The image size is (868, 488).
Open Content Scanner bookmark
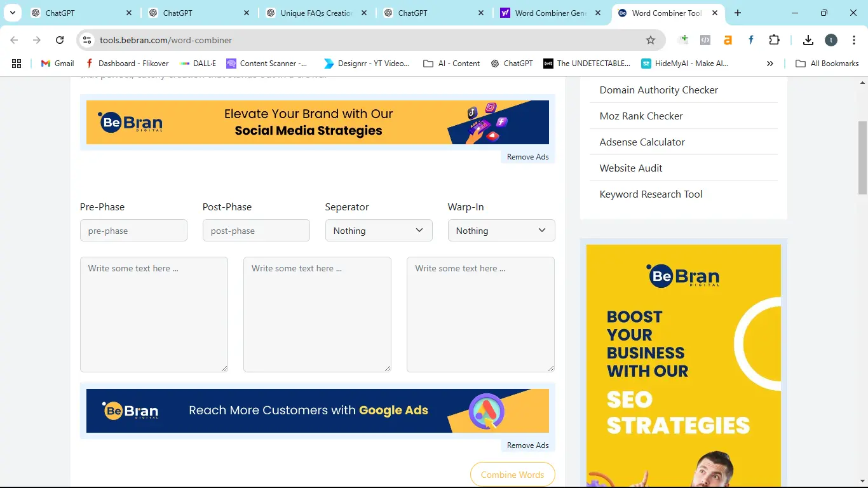[x=267, y=64]
